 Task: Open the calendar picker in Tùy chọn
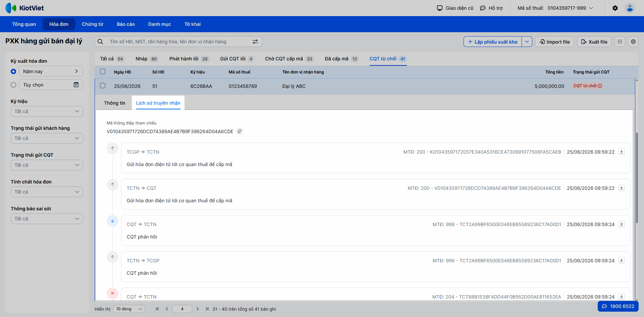[x=76, y=85]
